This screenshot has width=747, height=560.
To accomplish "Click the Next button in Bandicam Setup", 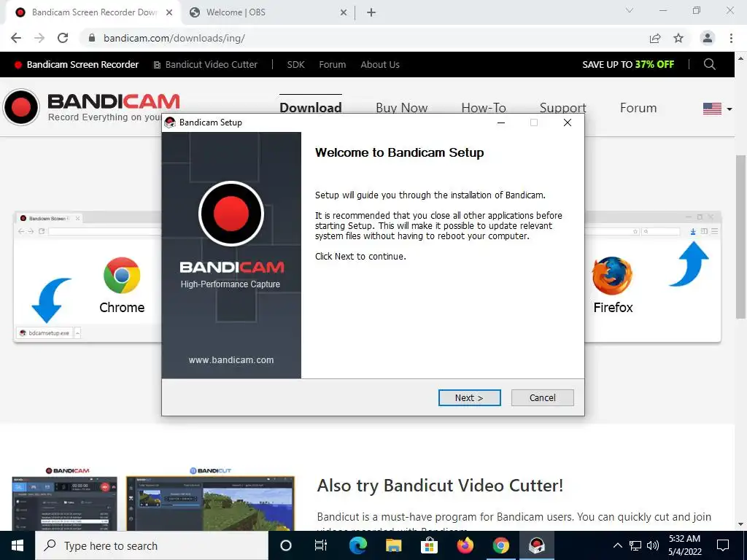I will (x=469, y=397).
